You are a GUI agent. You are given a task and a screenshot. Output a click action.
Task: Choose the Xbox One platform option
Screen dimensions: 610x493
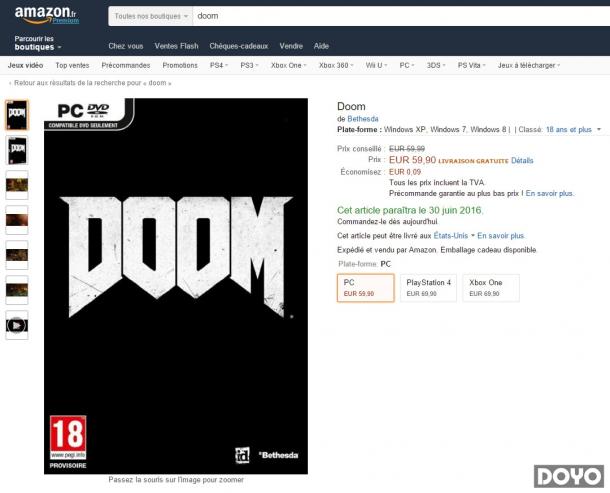491,288
